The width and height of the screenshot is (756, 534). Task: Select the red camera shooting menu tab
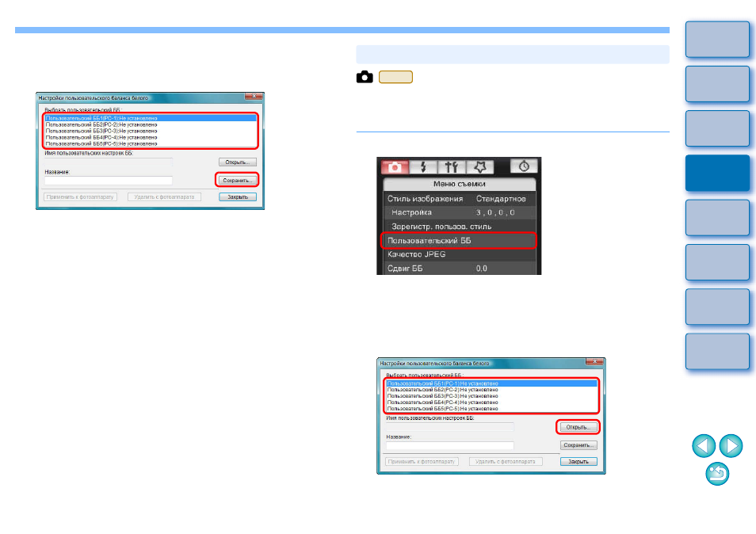[395, 166]
